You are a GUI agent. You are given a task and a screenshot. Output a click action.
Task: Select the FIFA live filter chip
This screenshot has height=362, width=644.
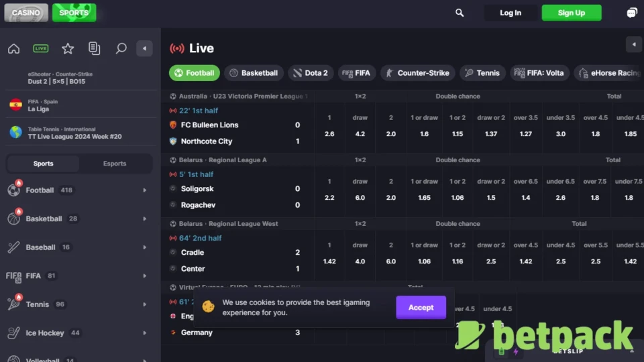(x=356, y=73)
